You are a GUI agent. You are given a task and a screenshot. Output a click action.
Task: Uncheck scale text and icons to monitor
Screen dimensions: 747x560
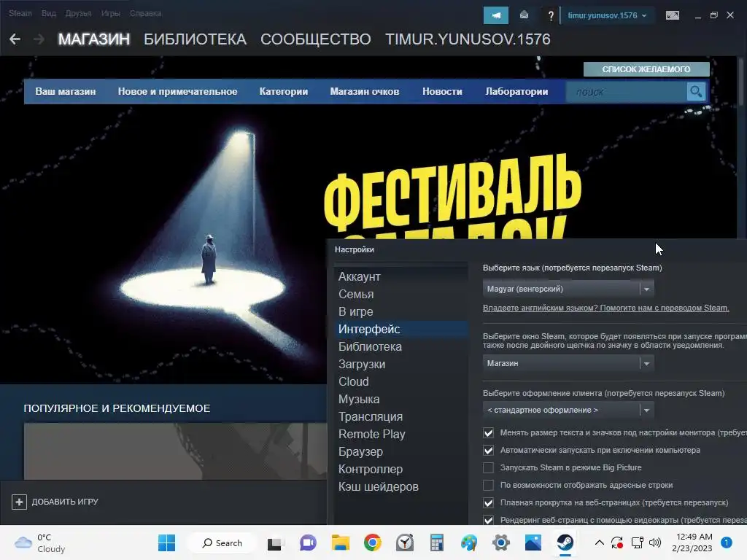coord(488,433)
